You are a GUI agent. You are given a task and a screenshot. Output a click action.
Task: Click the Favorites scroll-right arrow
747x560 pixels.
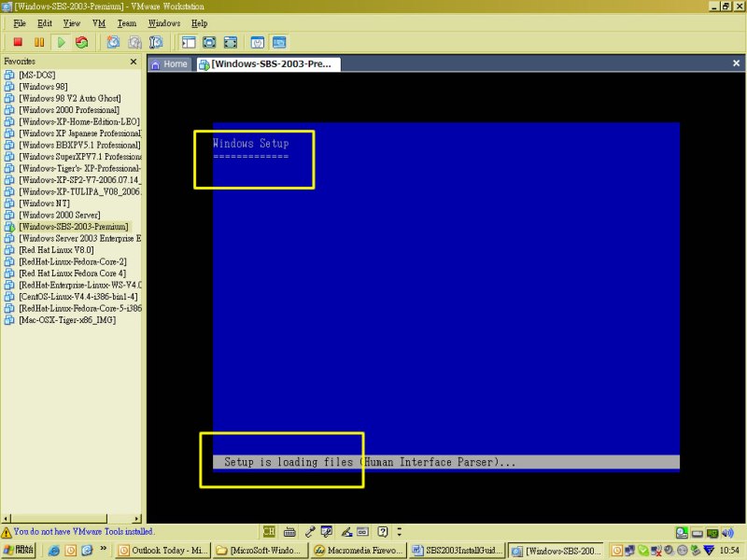point(137,518)
